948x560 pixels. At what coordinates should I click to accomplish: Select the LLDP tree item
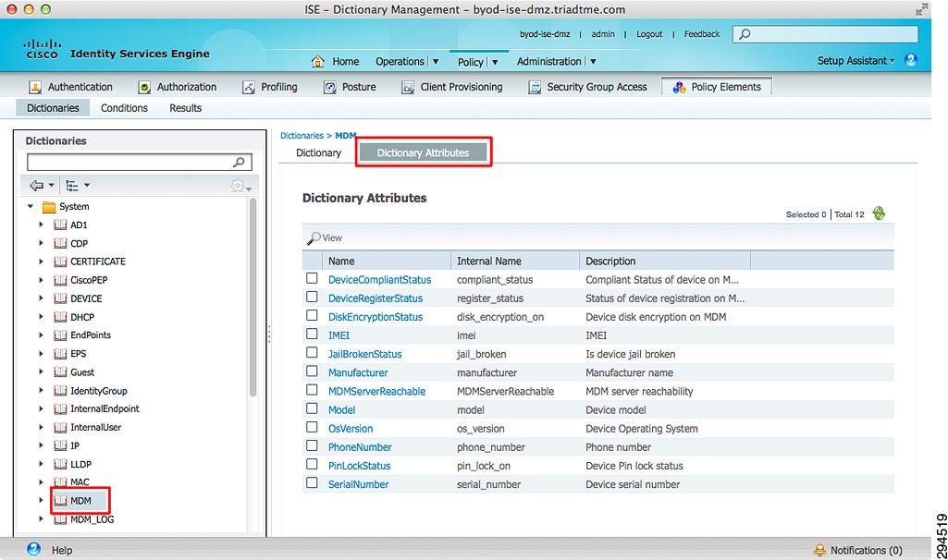81,464
